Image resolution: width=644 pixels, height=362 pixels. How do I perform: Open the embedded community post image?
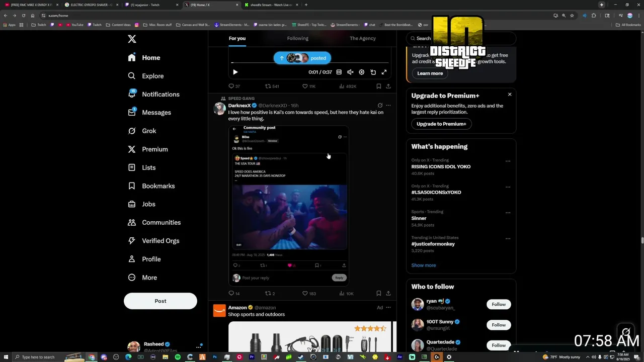pos(289,205)
